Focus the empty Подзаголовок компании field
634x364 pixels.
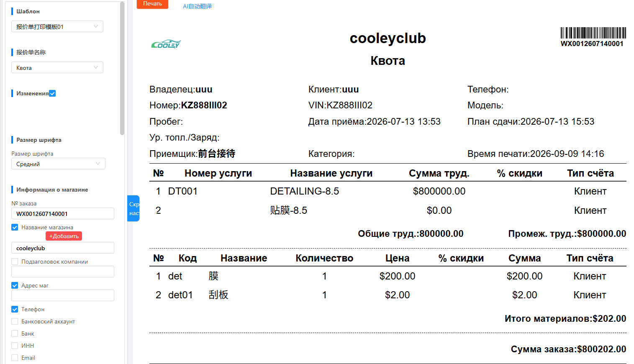pyautogui.click(x=63, y=272)
